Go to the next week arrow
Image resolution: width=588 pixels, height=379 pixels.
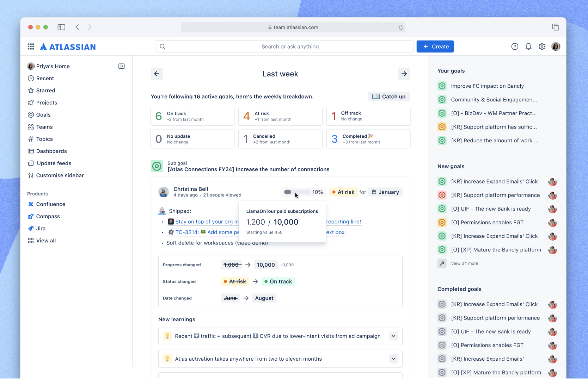[404, 74]
